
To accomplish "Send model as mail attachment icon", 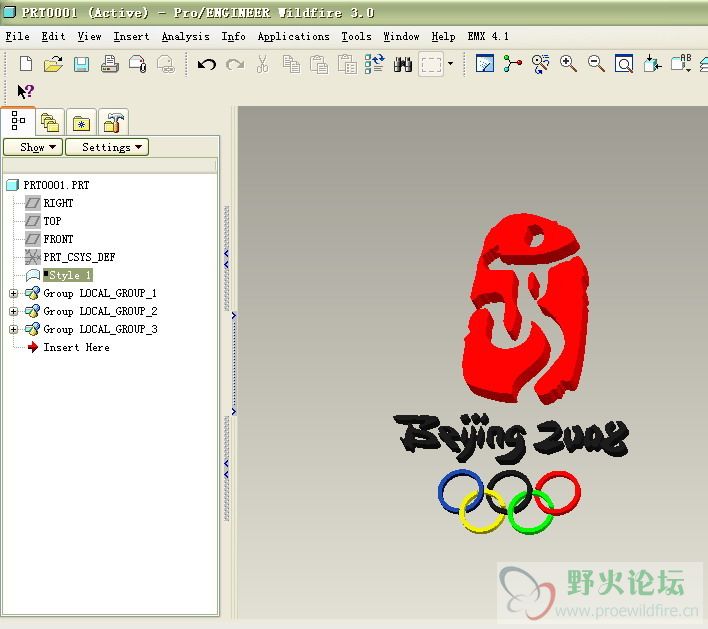I will point(138,64).
